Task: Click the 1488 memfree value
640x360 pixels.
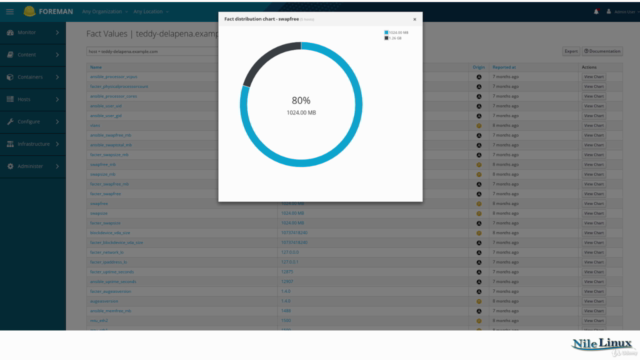Action: pos(286,311)
